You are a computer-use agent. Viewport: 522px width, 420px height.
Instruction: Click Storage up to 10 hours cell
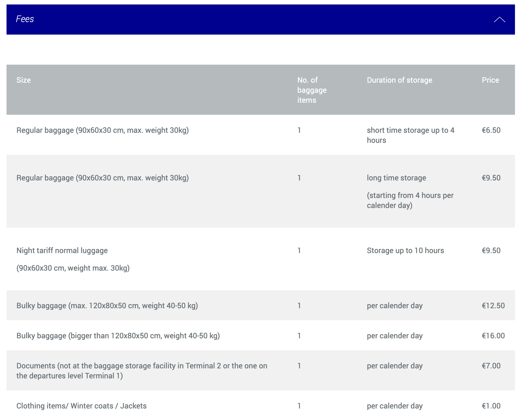point(405,250)
